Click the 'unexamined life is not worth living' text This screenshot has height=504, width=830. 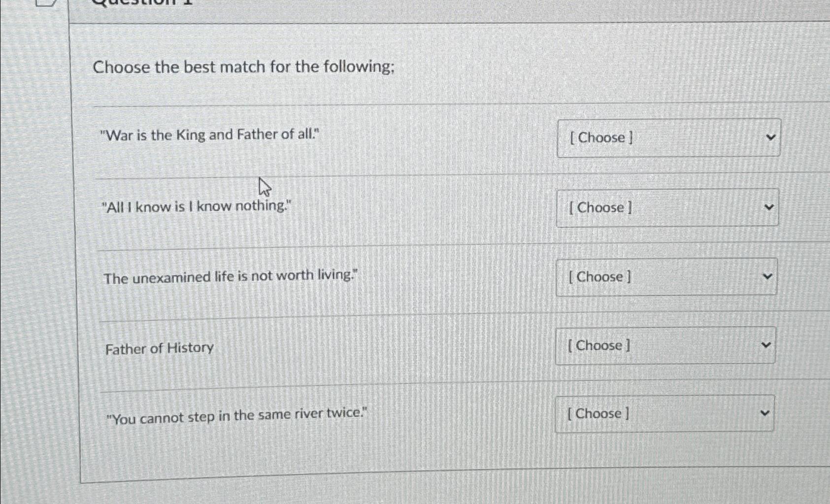coord(232,276)
